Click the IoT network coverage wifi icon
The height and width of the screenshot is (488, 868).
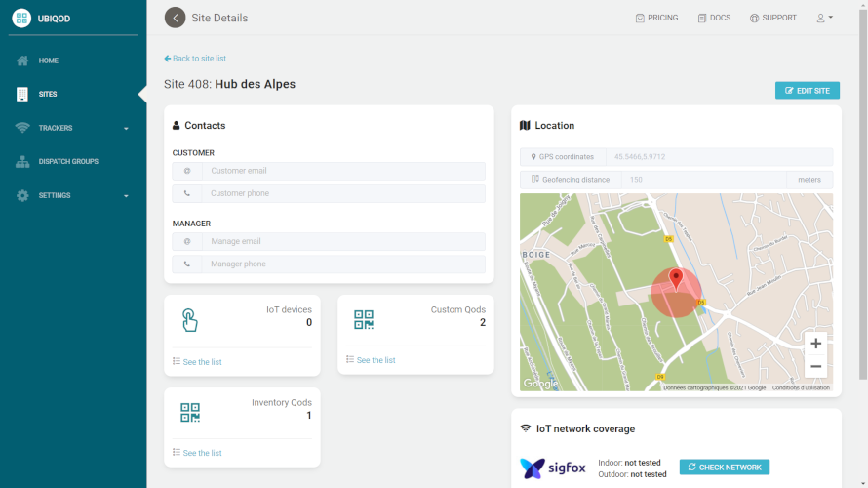tap(526, 428)
